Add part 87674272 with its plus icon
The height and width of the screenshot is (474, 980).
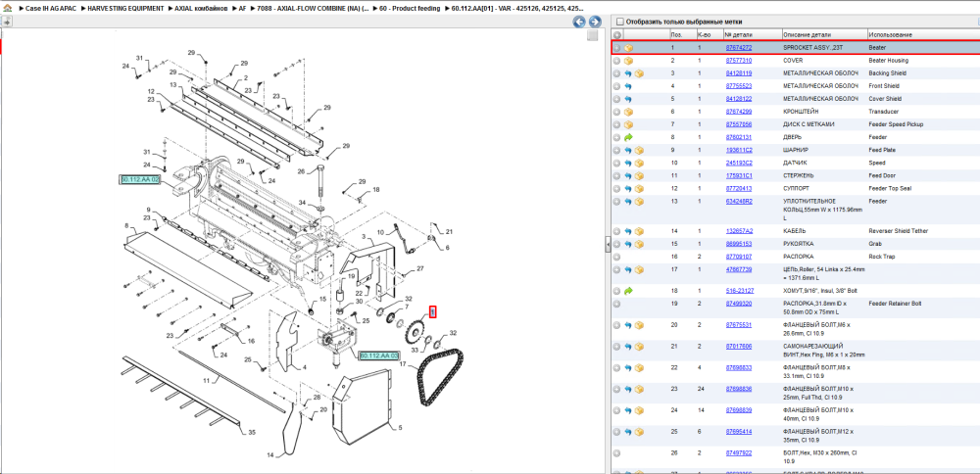pyautogui.click(x=616, y=47)
